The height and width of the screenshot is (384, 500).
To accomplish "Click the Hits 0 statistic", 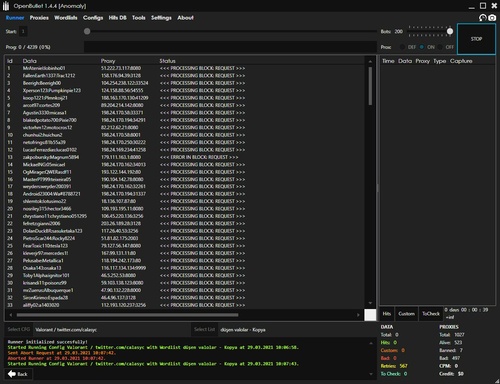I will [389, 342].
